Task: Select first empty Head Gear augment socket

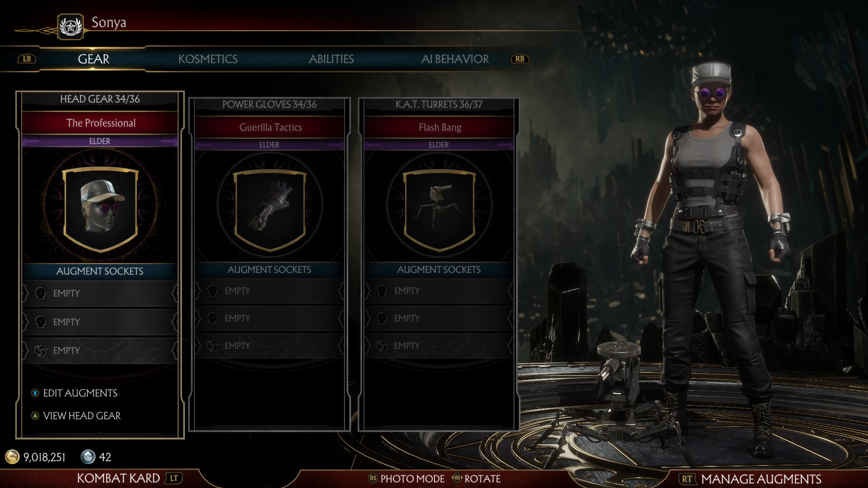Action: pyautogui.click(x=100, y=293)
